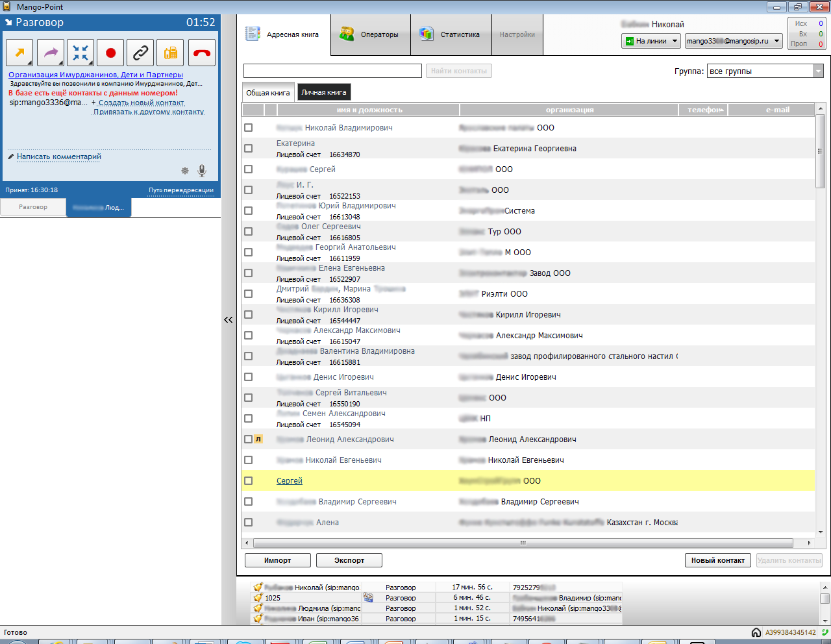The height and width of the screenshot is (644, 831).
Task: Click the call icon beside Иван in the call list
Action: (258, 619)
